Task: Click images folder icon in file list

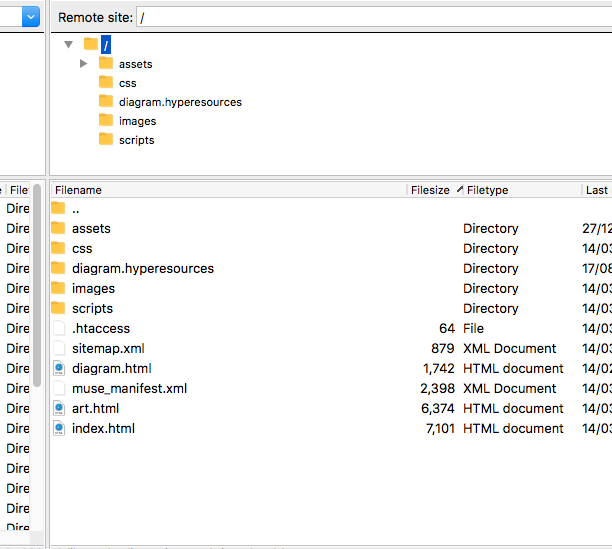Action: (58, 288)
